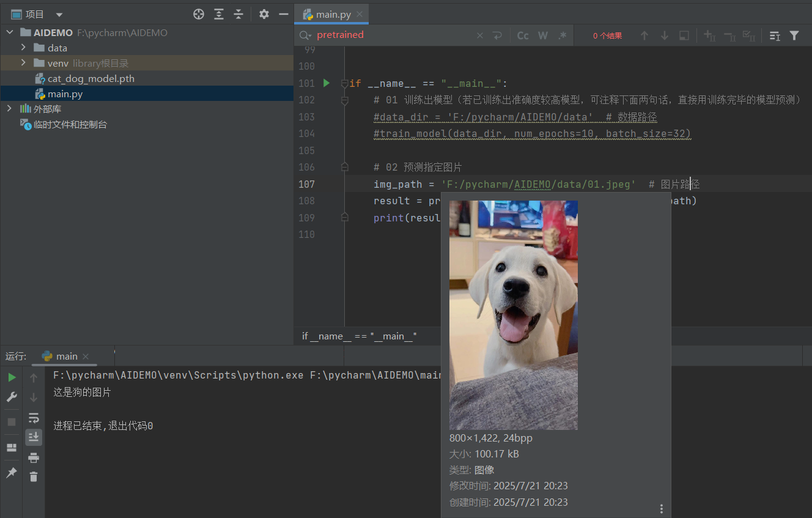The width and height of the screenshot is (812, 518).
Task: Expand the 外部库 node
Action: pyautogui.click(x=9, y=108)
